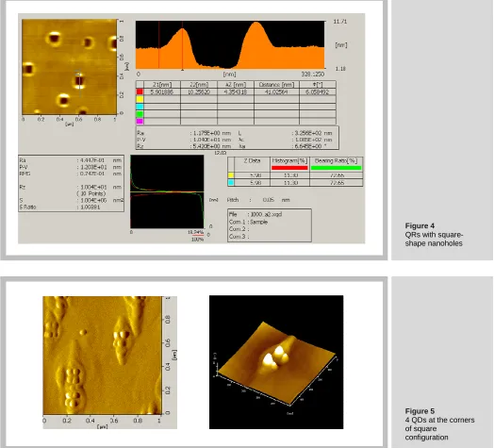Click the 'Com.1 : Sample' line
The image size is (494, 448).
coord(248,222)
